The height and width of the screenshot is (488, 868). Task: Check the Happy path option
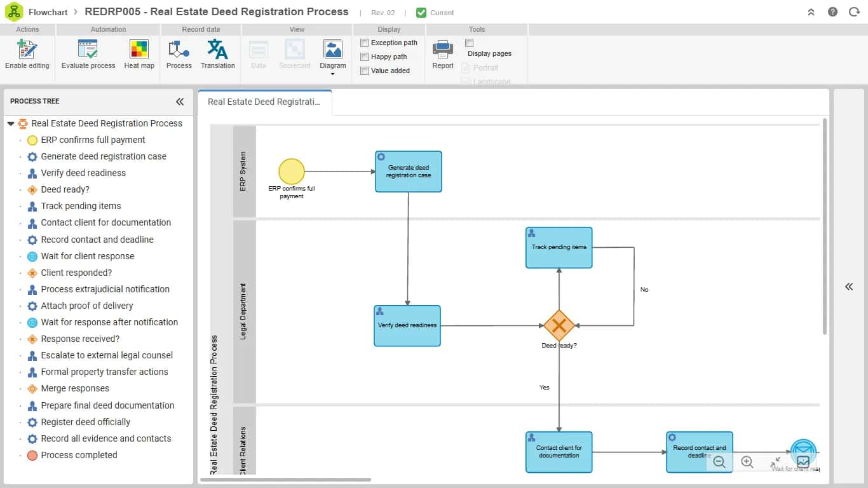tap(365, 57)
